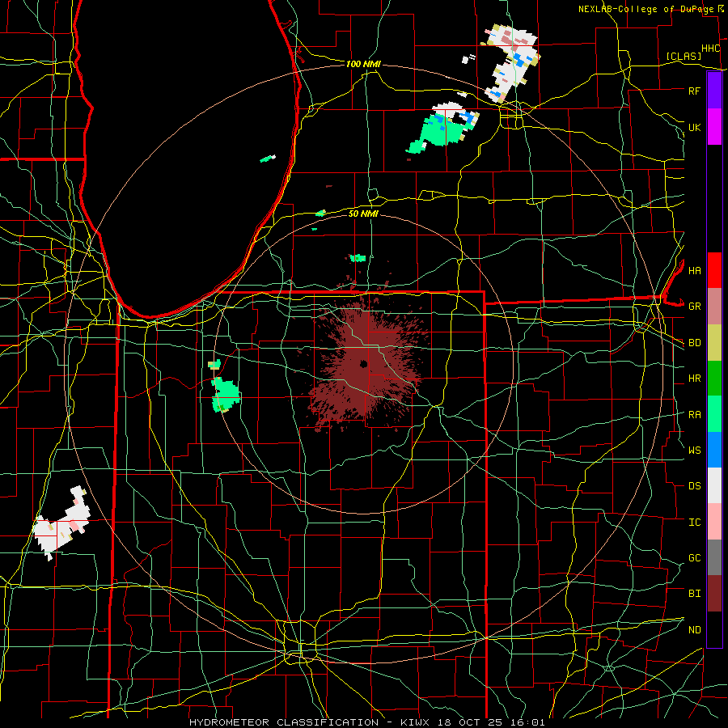This screenshot has width=728, height=728.
Task: Click the "BD" legend label
Action: pos(694,343)
